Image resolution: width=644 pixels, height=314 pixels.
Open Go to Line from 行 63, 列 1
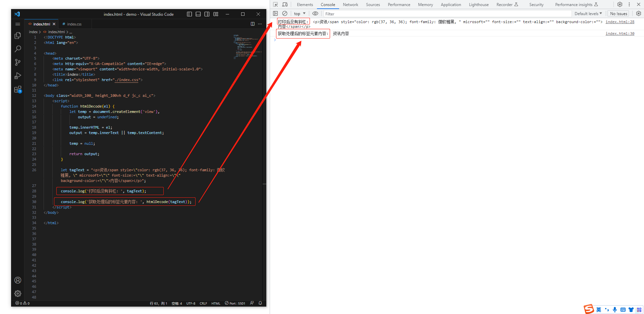point(158,303)
